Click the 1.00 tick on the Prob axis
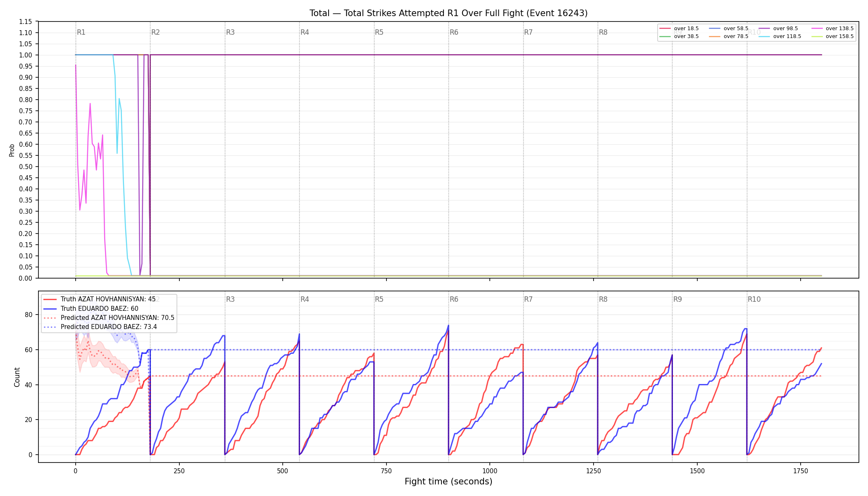 (26, 55)
